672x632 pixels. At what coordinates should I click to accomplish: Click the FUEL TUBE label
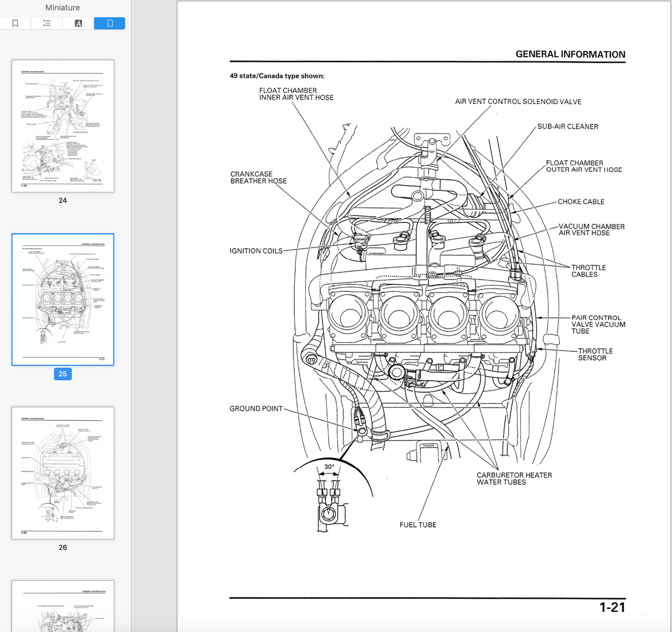418,525
